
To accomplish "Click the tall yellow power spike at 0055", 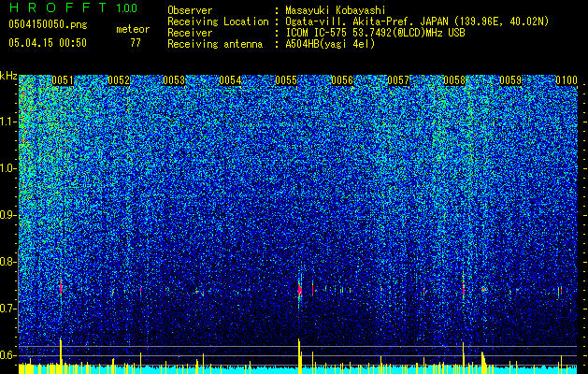I will (x=299, y=355).
